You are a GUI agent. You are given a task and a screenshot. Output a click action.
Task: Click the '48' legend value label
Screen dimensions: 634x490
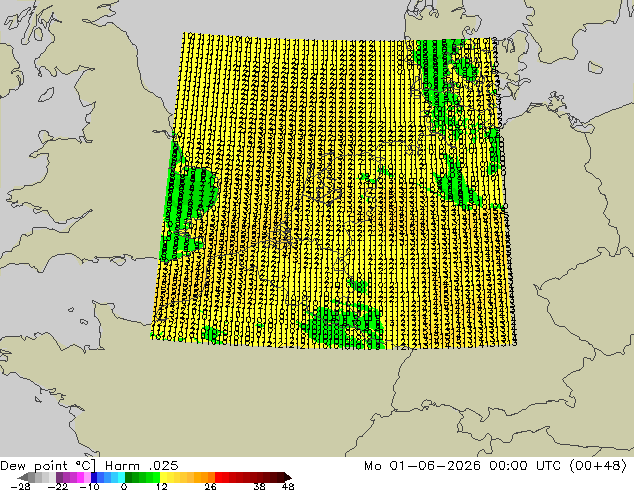288,486
